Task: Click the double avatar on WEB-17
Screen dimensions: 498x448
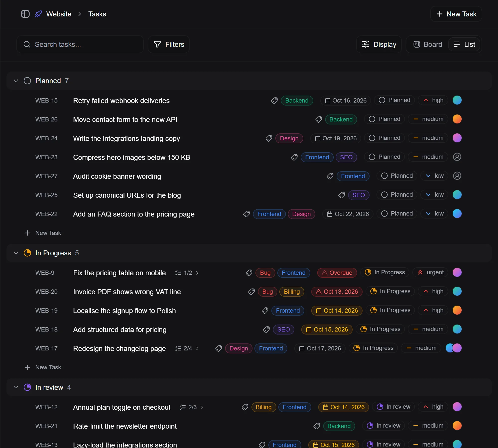Action: pos(454,348)
